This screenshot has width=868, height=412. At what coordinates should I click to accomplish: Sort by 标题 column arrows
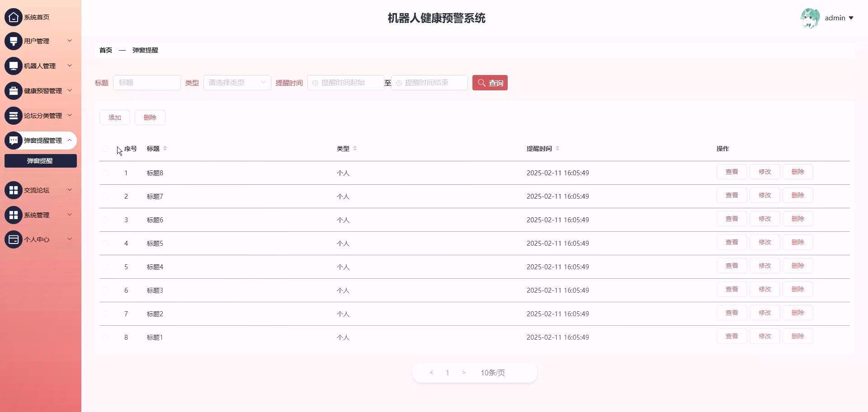click(x=165, y=149)
